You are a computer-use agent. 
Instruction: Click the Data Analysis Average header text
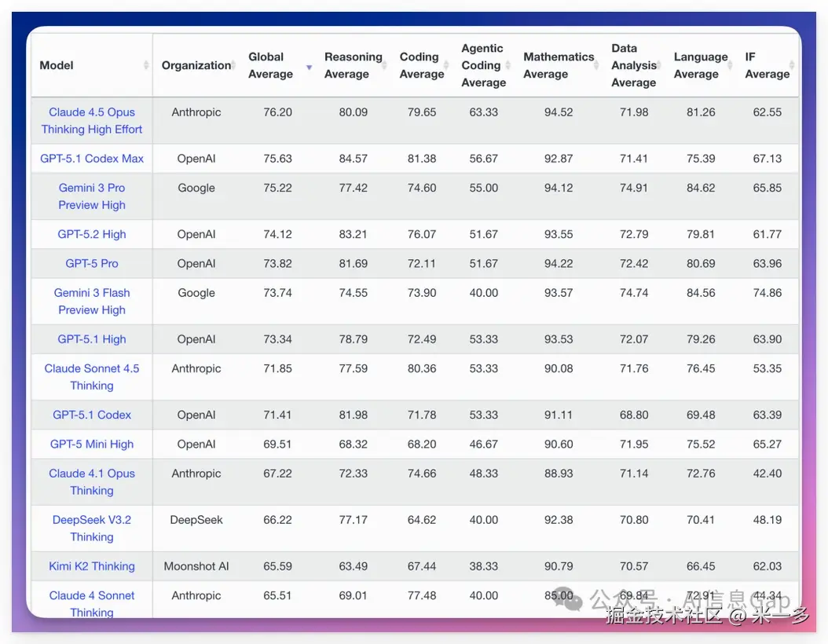(634, 65)
